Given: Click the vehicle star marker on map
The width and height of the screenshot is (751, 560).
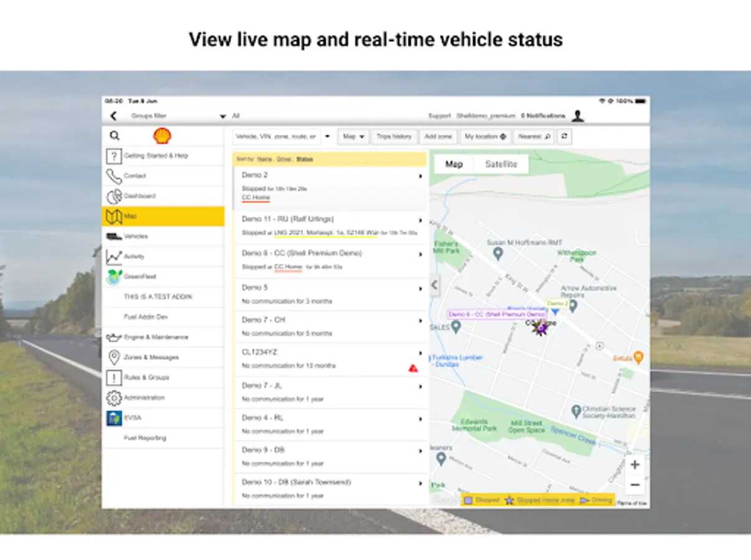Looking at the screenshot, I should [541, 328].
